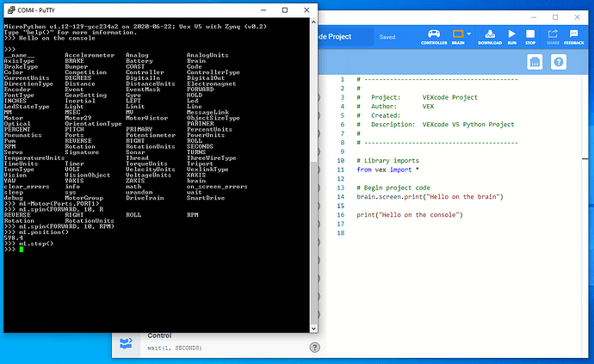
Task: Click the project name field 'de Project'
Action: (335, 37)
